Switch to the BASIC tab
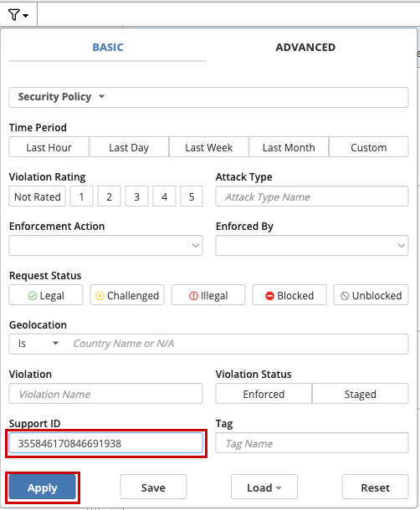The height and width of the screenshot is (510, 420). (108, 48)
